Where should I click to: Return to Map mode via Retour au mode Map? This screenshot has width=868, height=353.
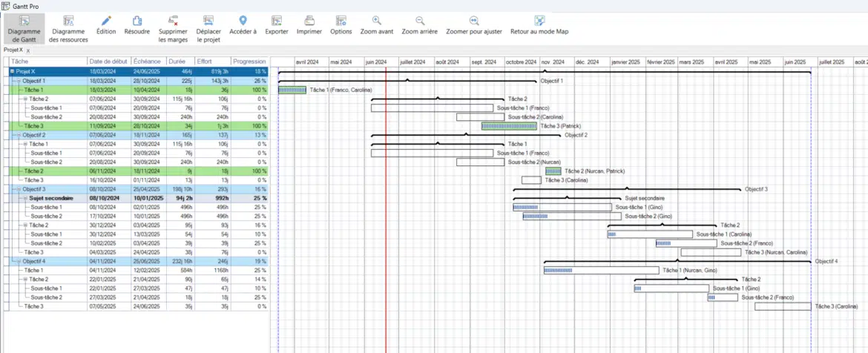[x=539, y=22]
